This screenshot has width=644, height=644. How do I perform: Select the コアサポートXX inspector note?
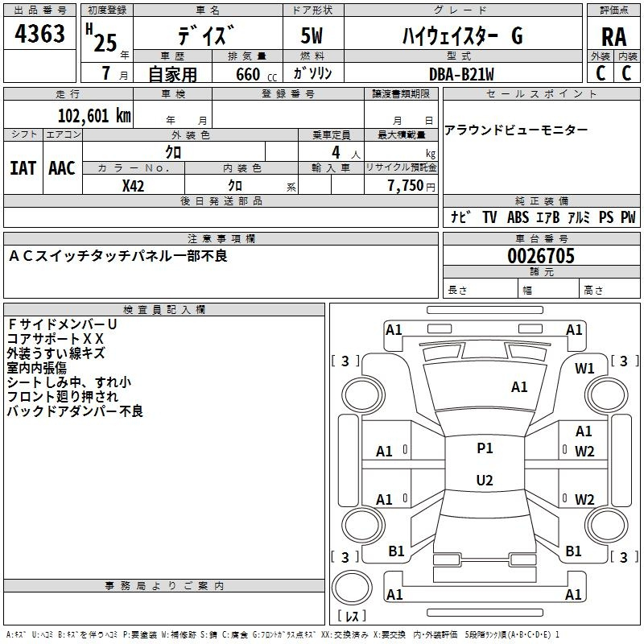[x=55, y=339]
